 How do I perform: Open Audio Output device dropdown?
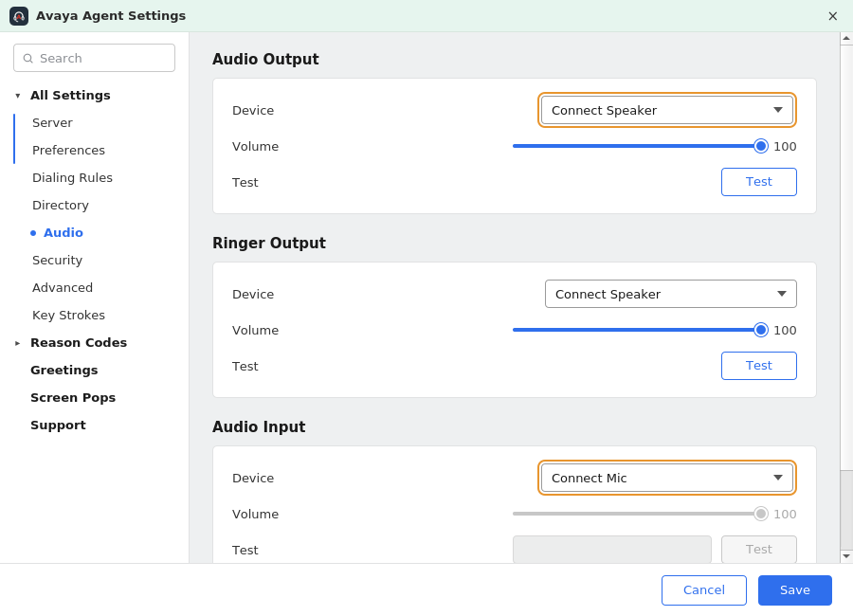click(x=667, y=110)
